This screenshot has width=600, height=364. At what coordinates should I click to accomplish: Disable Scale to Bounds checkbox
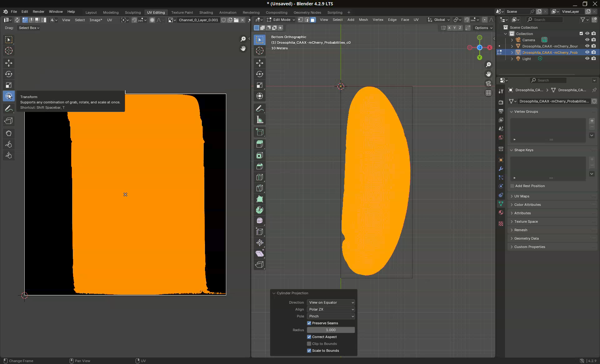309,351
